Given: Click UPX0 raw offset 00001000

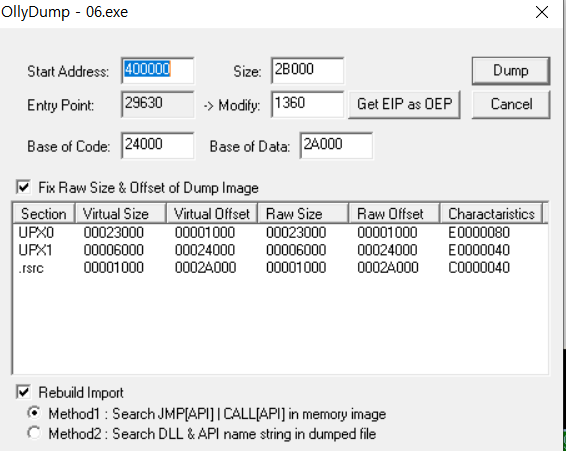Looking at the screenshot, I should click(387, 232).
